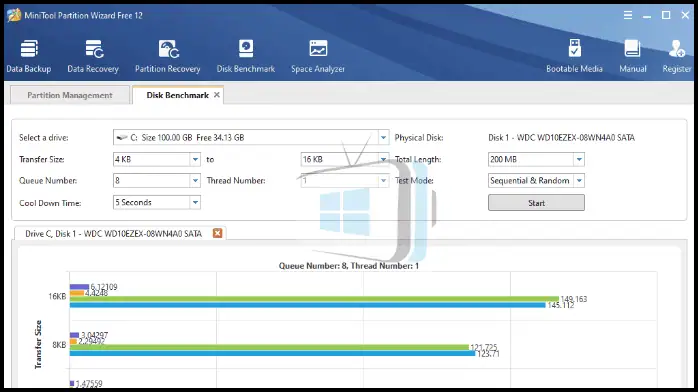Screen dimensions: 698x392
Task: Switch to the Partition Management tab
Action: point(70,95)
